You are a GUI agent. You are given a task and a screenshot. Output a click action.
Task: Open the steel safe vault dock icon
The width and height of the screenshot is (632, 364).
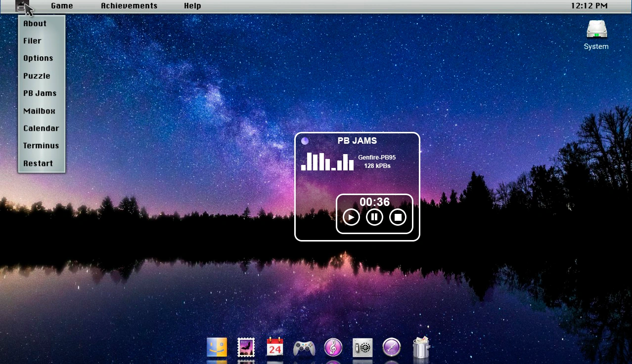tap(362, 348)
